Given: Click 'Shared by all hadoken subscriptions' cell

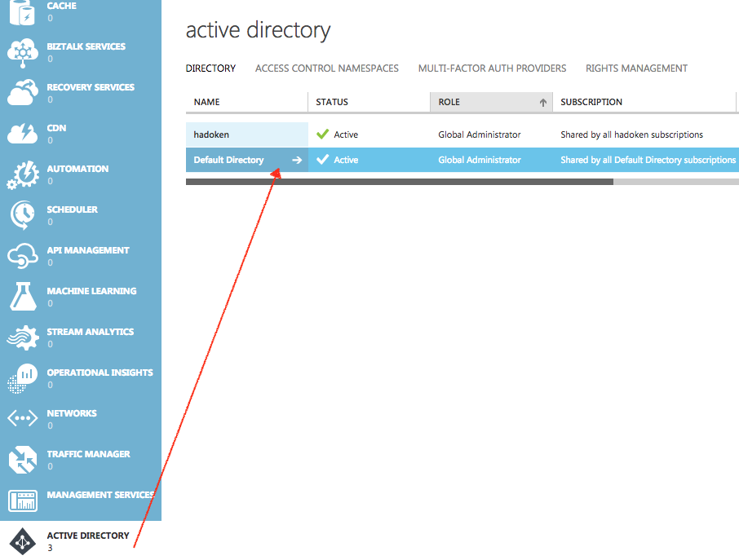Looking at the screenshot, I should 631,134.
